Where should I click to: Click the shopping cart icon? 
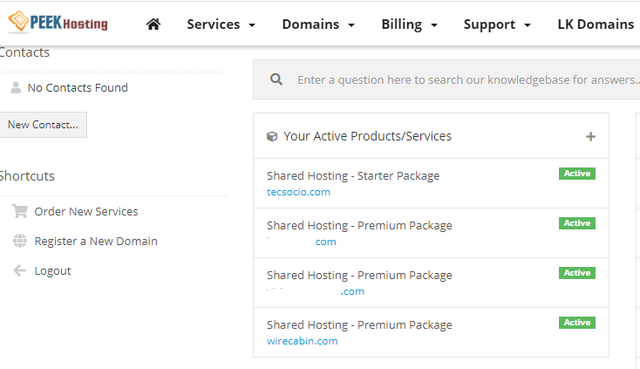click(x=20, y=211)
